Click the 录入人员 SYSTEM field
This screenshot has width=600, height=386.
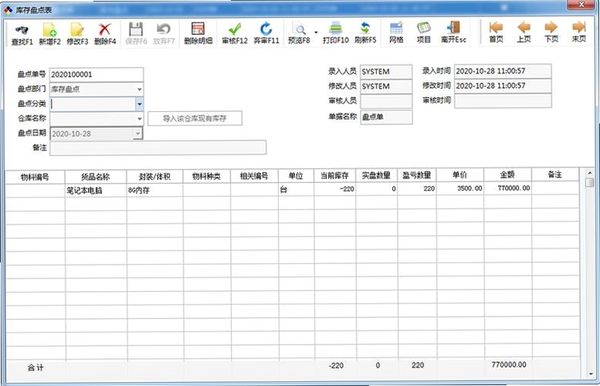pyautogui.click(x=386, y=72)
